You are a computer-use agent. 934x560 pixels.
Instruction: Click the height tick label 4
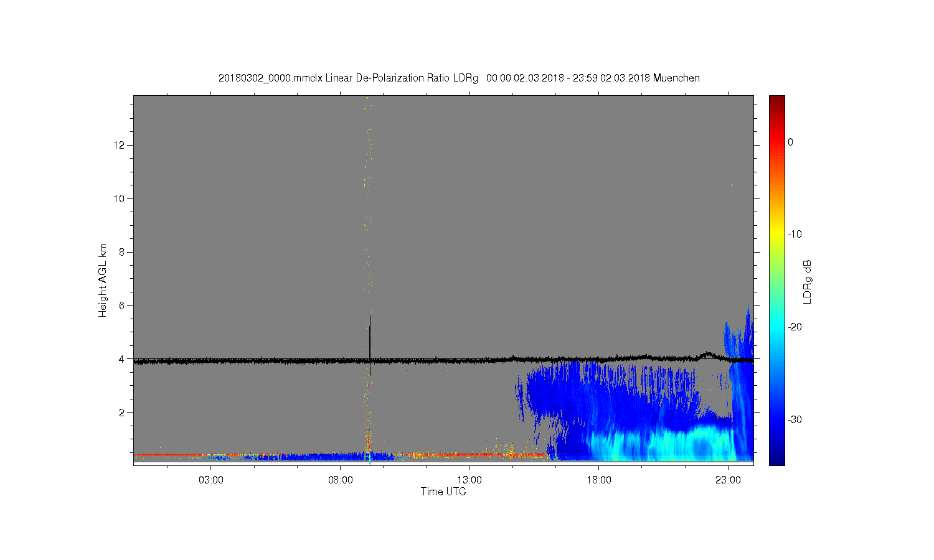tap(123, 358)
